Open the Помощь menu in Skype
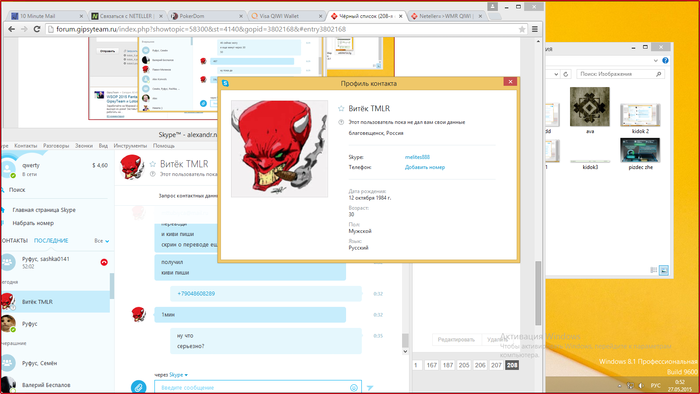 [164, 146]
